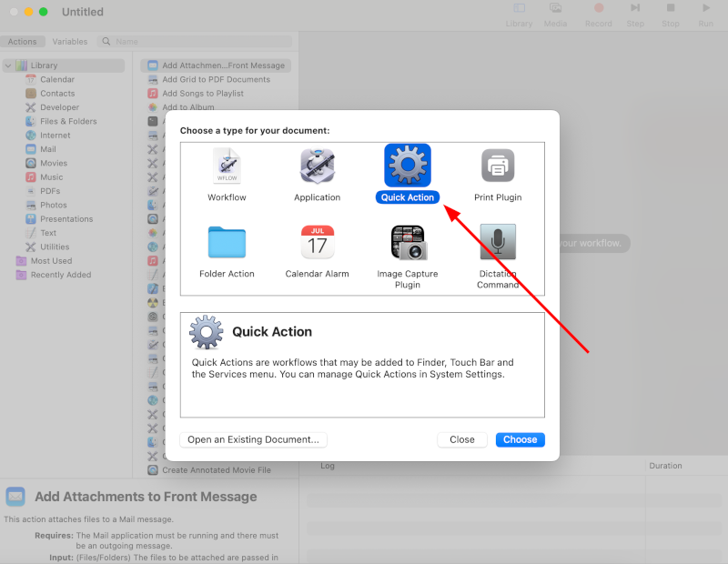Select Add Grid to PDF Documents action
The width and height of the screenshot is (728, 564).
[x=216, y=79]
